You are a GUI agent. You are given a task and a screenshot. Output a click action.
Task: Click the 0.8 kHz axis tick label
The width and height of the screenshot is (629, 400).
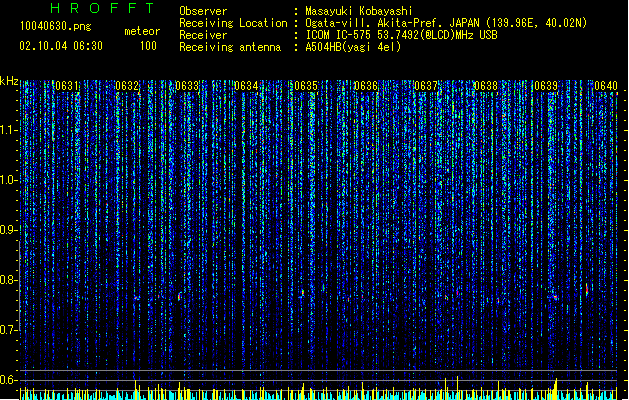pos(8,280)
